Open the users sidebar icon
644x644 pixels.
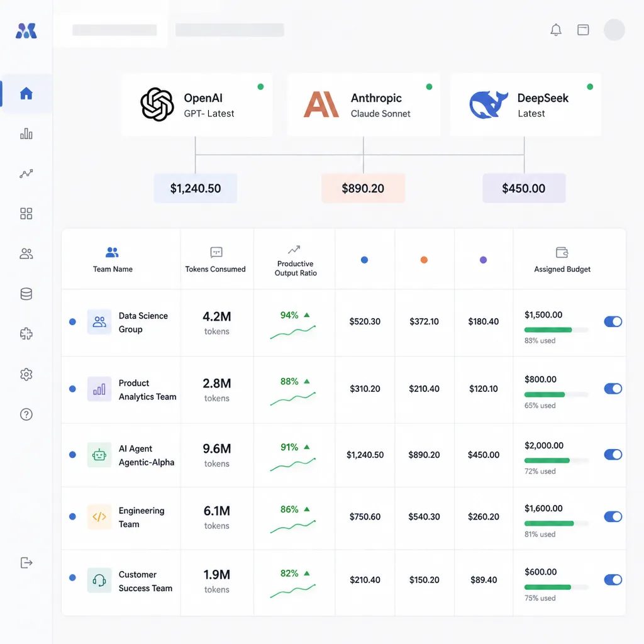click(x=26, y=253)
